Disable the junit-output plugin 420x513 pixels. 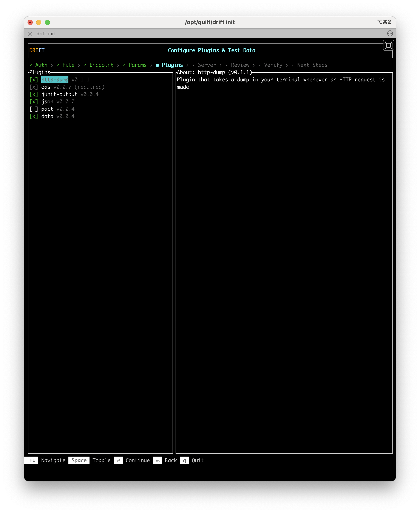34,94
